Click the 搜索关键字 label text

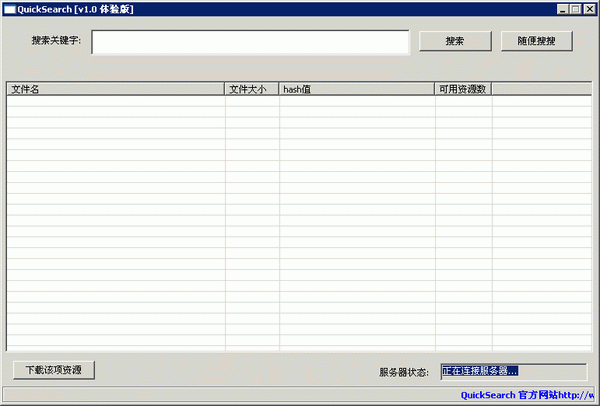tap(56, 40)
